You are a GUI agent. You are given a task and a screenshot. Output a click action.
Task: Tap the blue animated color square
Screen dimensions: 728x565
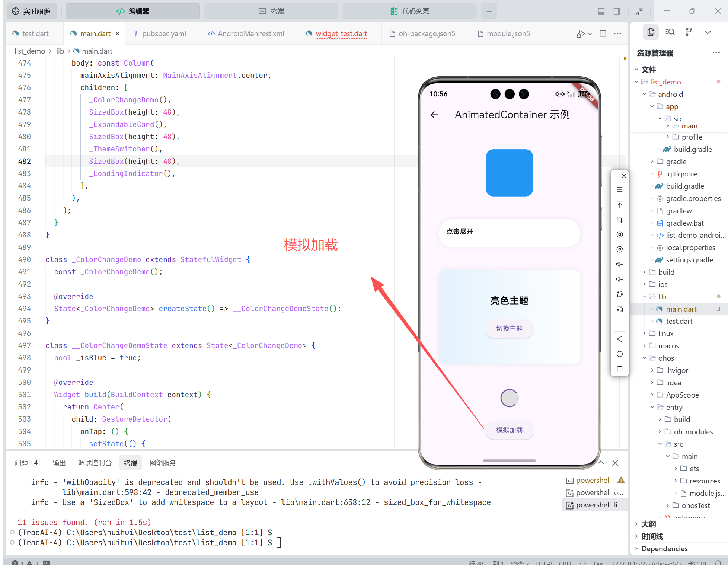click(x=509, y=173)
